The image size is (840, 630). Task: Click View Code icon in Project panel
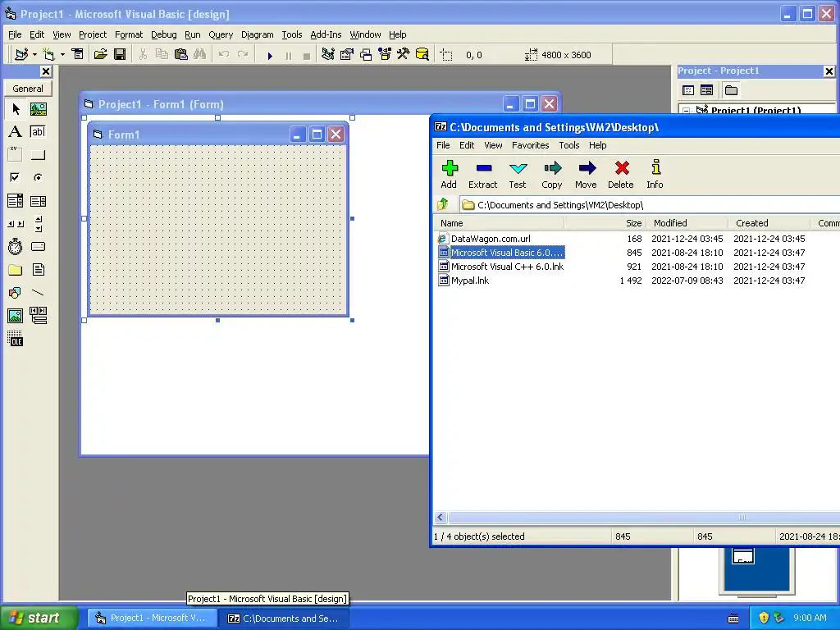[x=688, y=90]
